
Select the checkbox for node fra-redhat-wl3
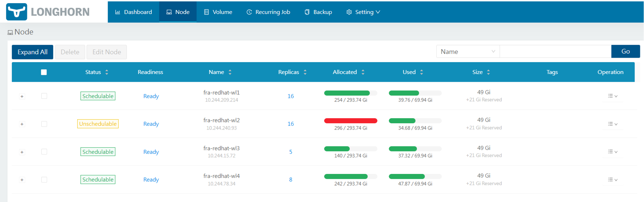click(x=44, y=152)
